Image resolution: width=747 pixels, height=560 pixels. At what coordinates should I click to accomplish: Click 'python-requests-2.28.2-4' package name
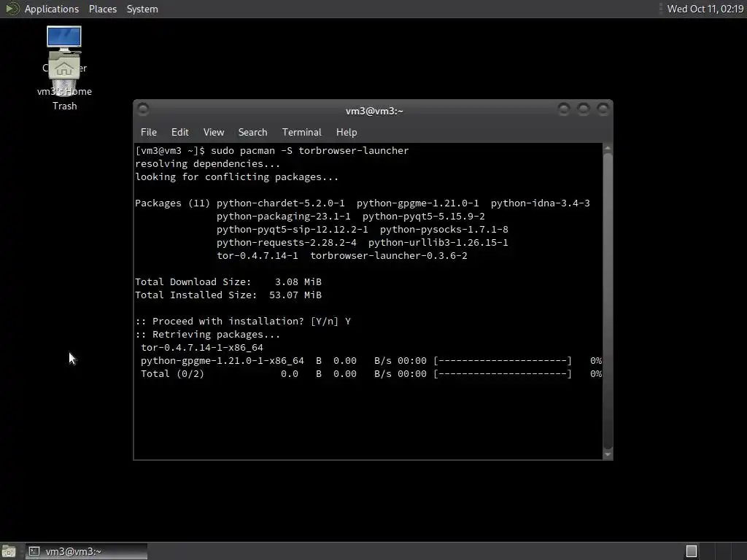pos(286,242)
